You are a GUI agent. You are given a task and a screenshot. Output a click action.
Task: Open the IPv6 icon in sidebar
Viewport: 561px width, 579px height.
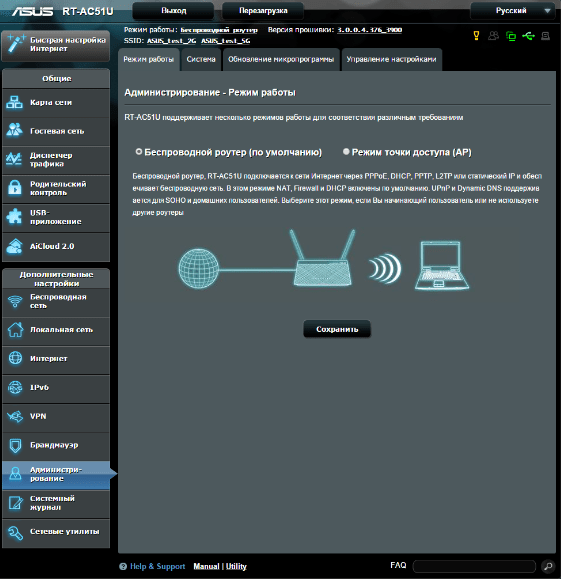(x=15, y=387)
